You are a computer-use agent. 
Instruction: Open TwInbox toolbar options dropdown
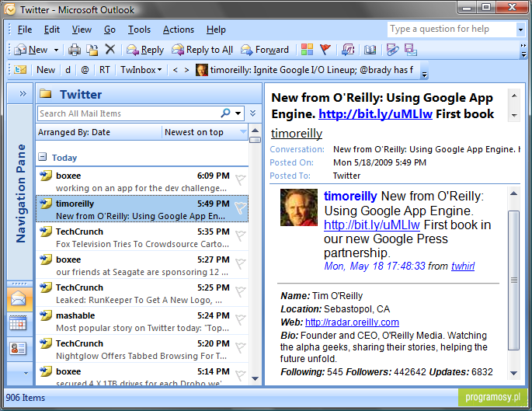pos(424,75)
